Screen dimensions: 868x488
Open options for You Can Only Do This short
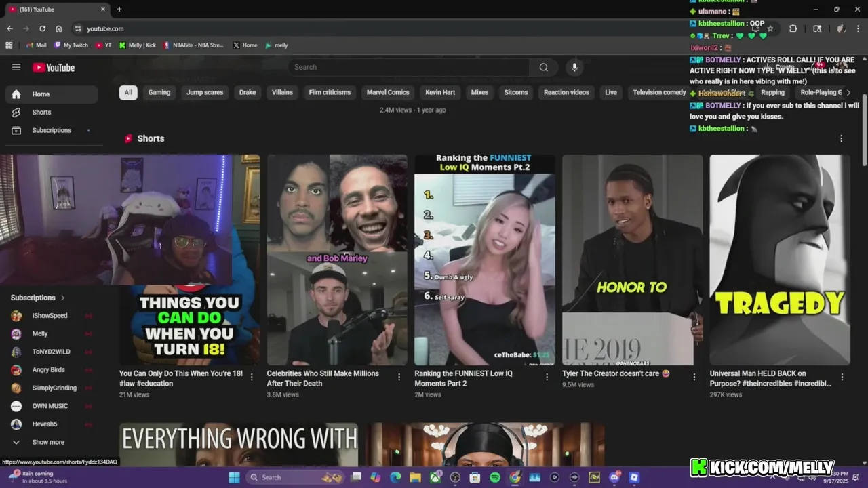[252, 377]
